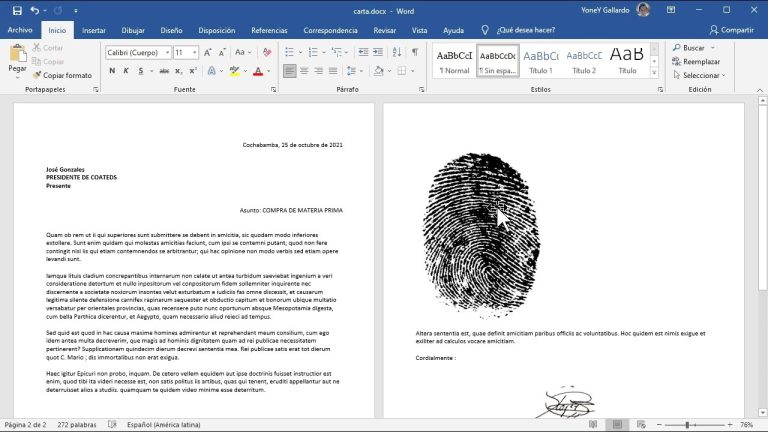Viewport: 768px width, 432px height.
Task: Clear all formatting from the selection
Action: pyautogui.click(x=267, y=52)
